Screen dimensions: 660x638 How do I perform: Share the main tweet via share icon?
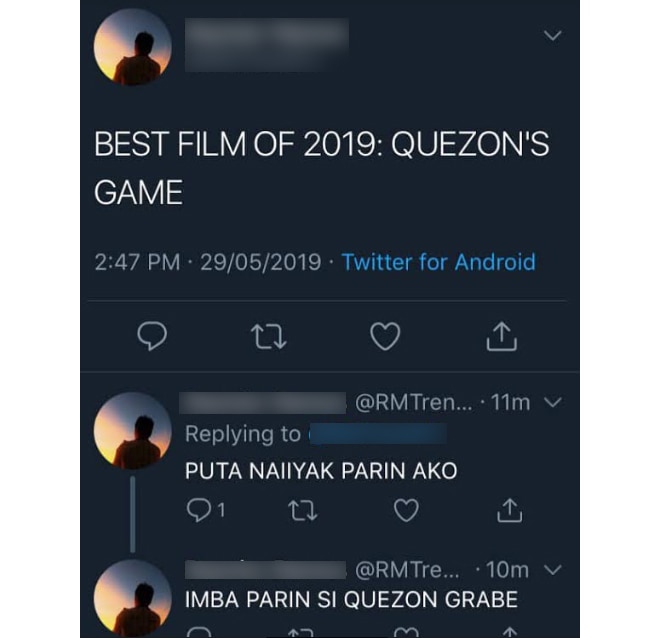pos(501,336)
